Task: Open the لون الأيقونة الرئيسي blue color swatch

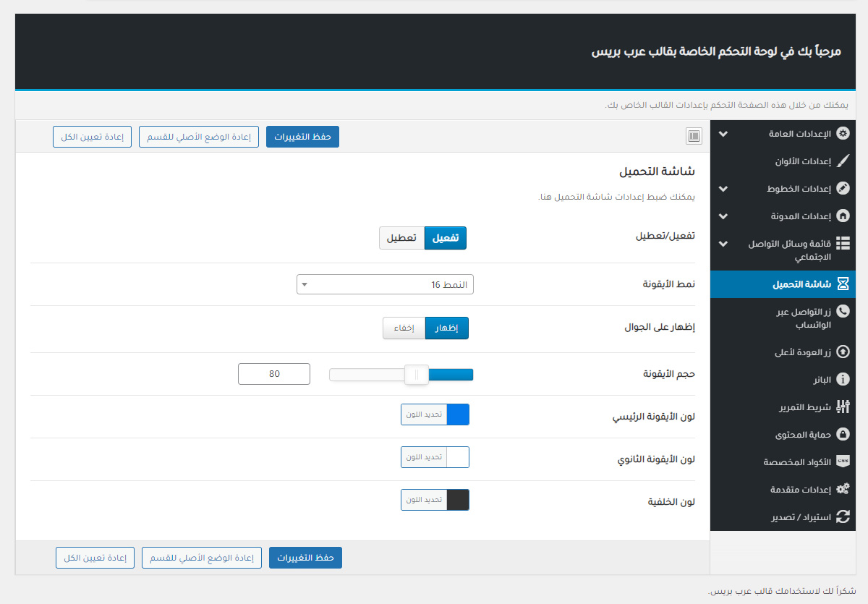Action: 458,414
